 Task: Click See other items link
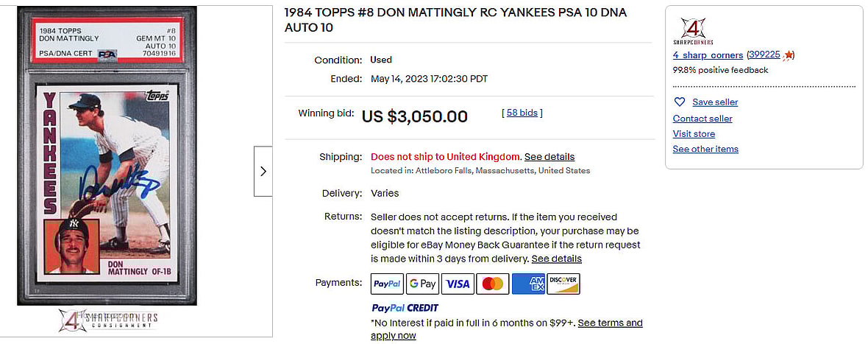click(705, 149)
